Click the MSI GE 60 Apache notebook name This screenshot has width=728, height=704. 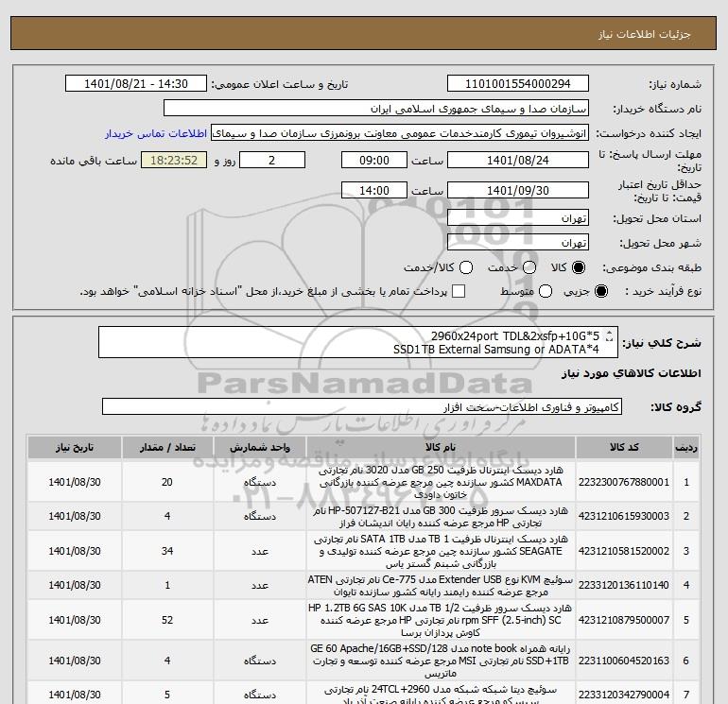[x=441, y=661]
